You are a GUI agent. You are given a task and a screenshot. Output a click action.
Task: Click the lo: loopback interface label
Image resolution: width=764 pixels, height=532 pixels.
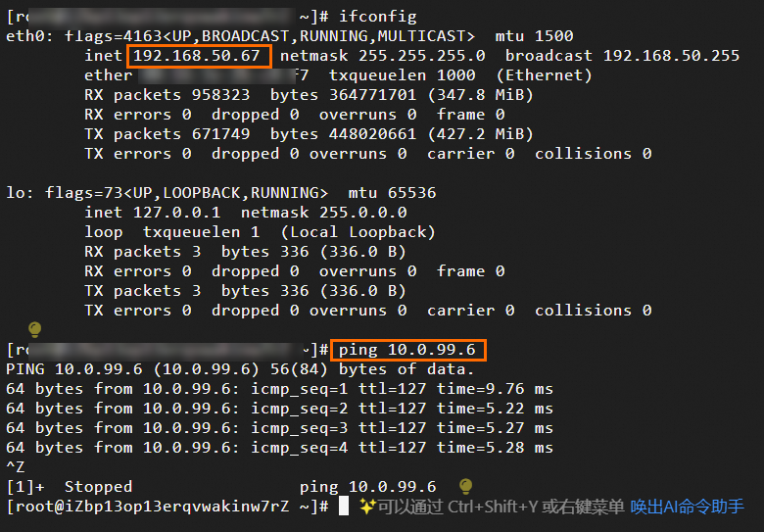coord(20,193)
